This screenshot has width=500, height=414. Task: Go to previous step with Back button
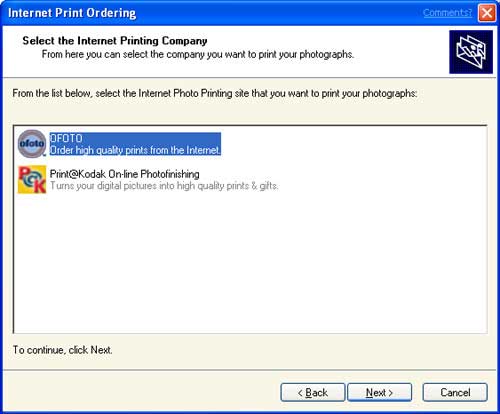[313, 392]
